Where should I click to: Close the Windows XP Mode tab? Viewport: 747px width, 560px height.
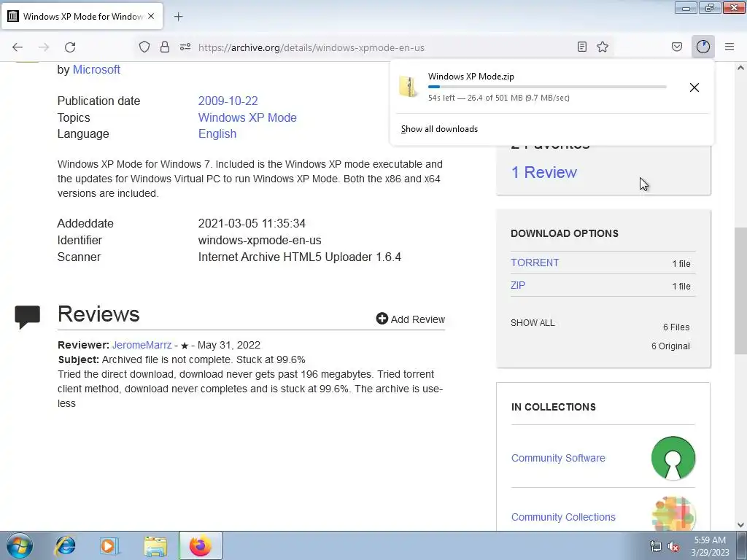coord(151,16)
